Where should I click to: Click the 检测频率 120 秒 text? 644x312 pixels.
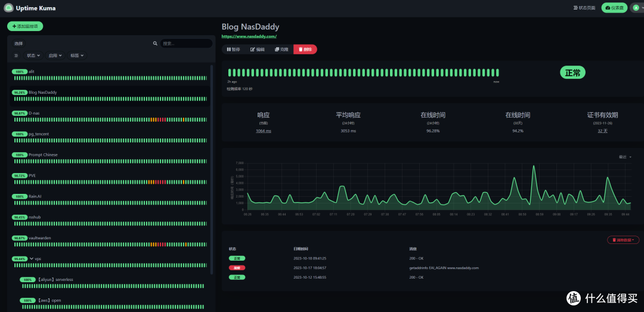coord(240,89)
